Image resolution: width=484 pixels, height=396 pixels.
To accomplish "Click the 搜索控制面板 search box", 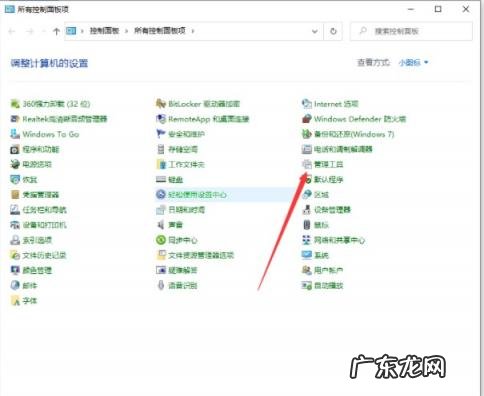I will (411, 31).
